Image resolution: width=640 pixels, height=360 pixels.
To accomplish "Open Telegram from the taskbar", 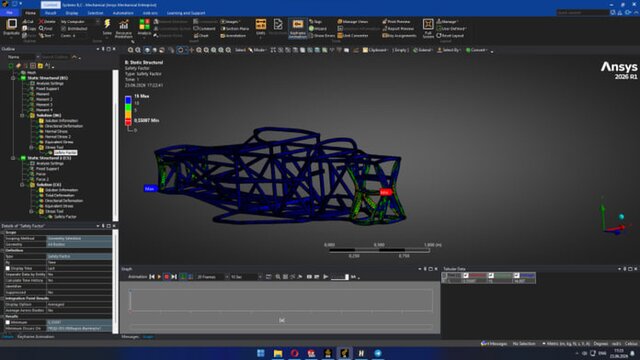I will [378, 353].
